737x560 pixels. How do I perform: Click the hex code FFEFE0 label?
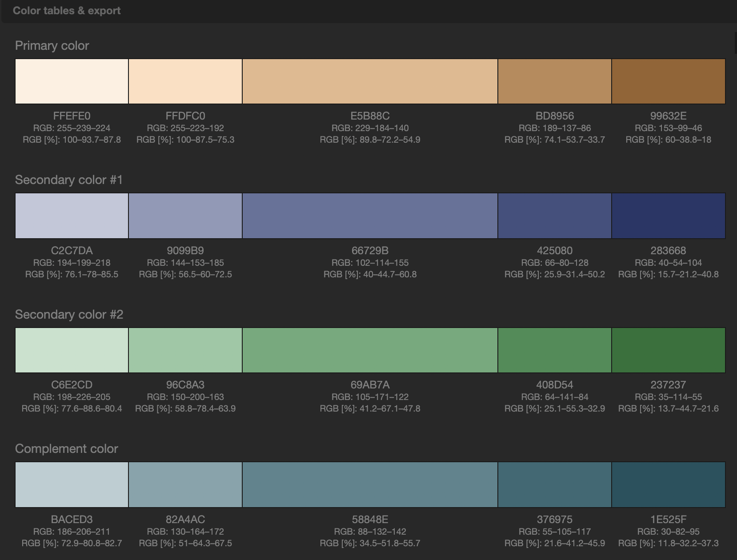(x=71, y=116)
